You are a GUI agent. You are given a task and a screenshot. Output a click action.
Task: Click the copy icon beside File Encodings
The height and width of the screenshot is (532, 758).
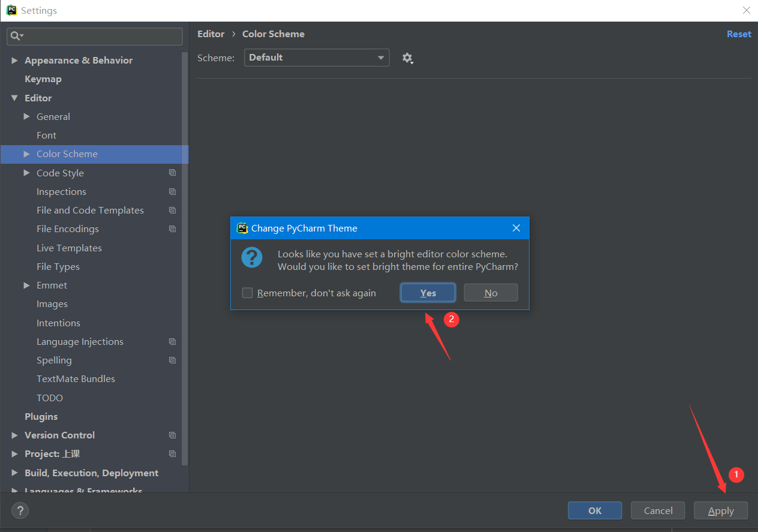point(172,229)
